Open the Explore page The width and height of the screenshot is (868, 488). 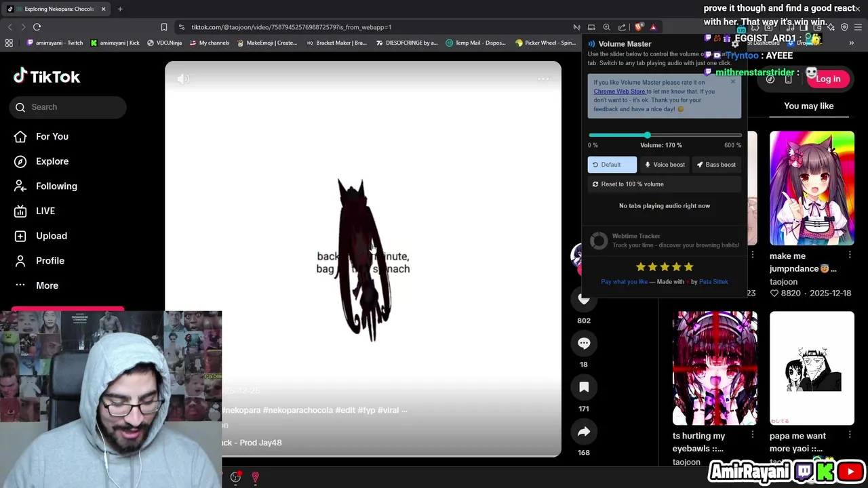[x=41, y=161]
